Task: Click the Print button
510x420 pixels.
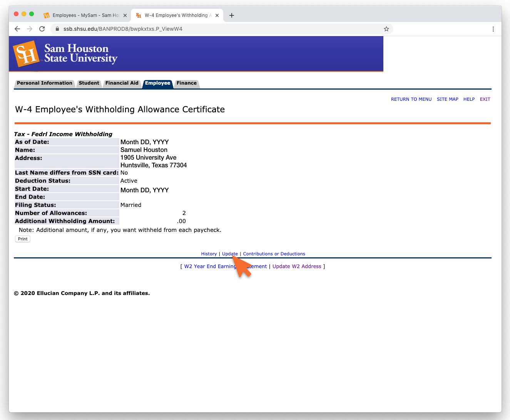Action: pyautogui.click(x=23, y=239)
